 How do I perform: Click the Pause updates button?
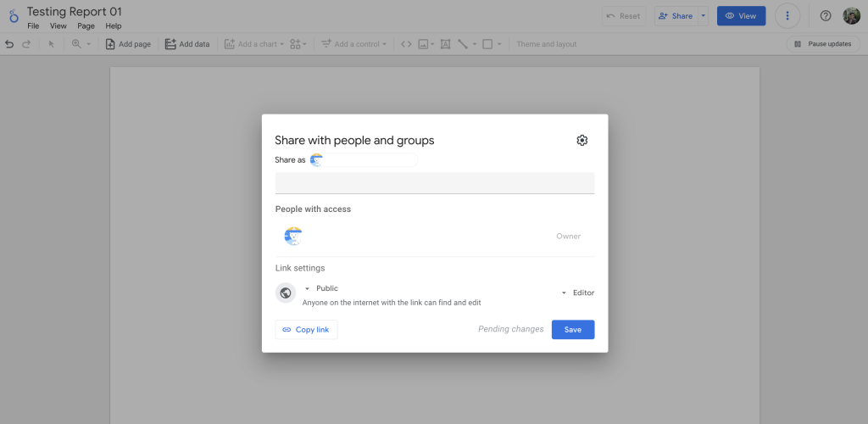(823, 44)
